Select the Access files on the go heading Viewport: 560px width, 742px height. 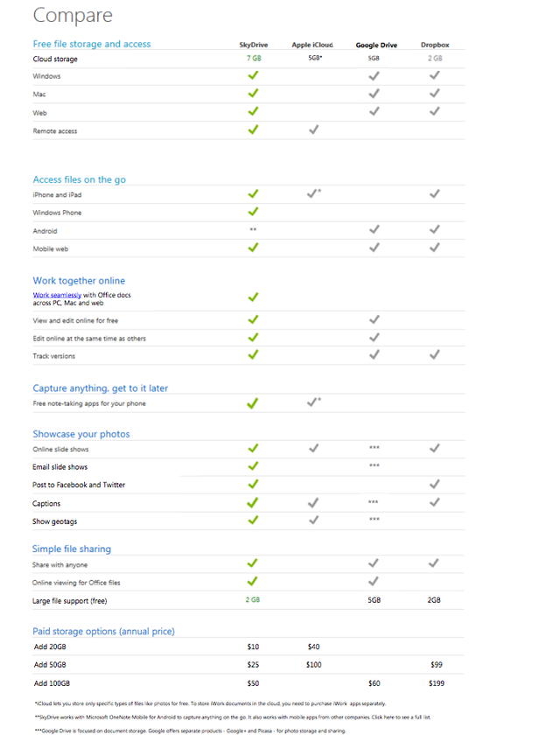[79, 180]
